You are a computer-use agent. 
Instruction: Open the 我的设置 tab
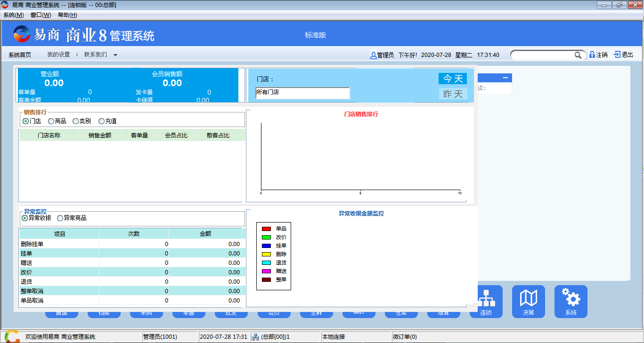pos(58,55)
